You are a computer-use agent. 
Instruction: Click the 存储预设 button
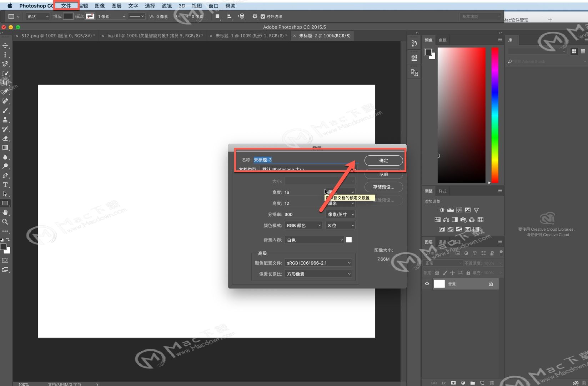pyautogui.click(x=383, y=187)
